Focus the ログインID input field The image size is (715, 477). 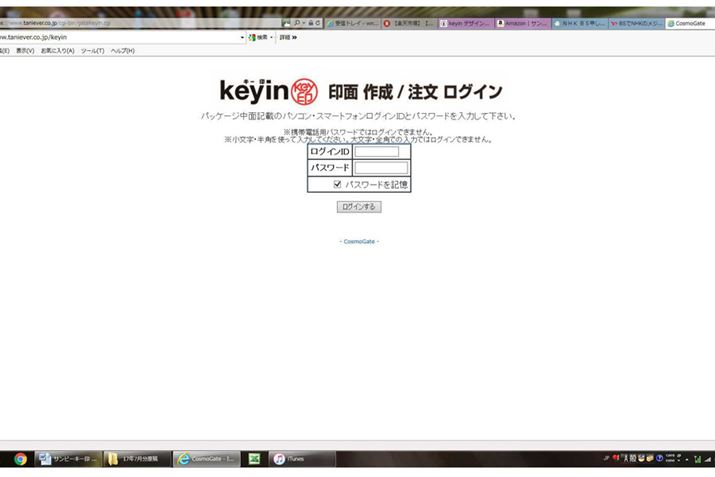tap(377, 151)
